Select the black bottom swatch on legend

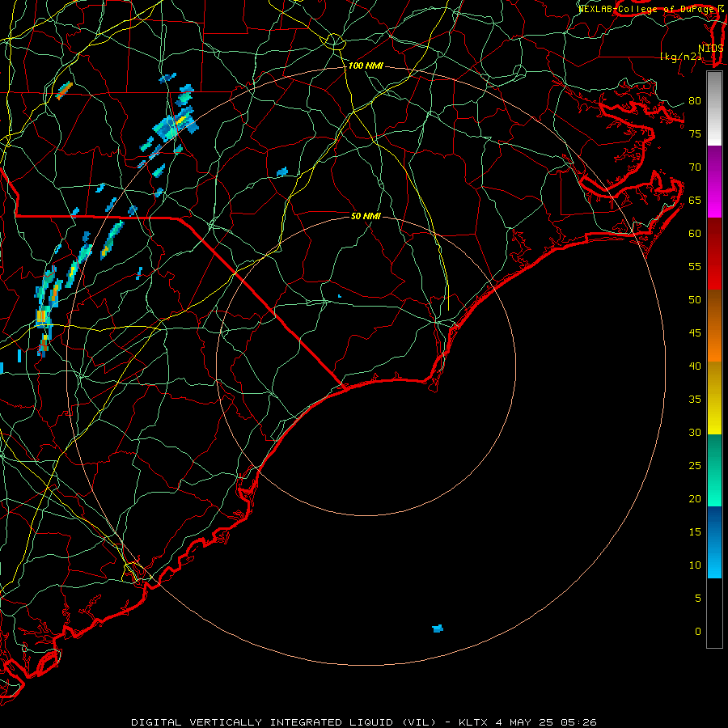point(714,613)
